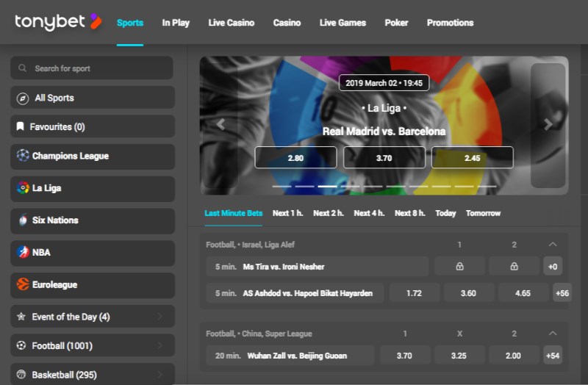Select Next 4 h. tab
Viewport: 588px width, 385px height.
[369, 213]
